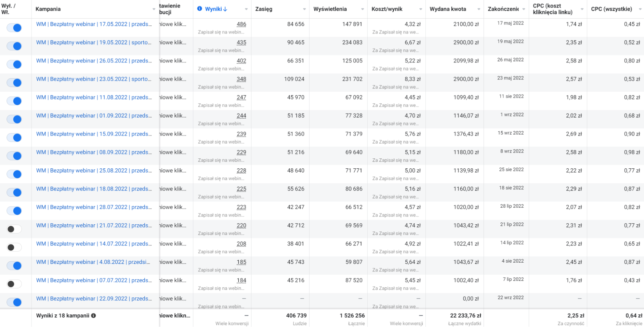Enable the 21.07.2022 webinar campaign toggle

pyautogui.click(x=14, y=229)
